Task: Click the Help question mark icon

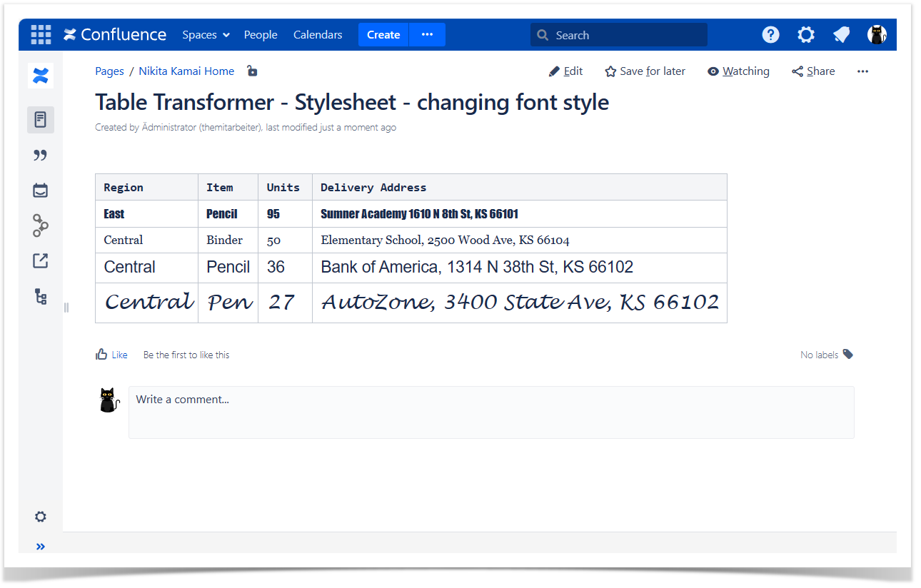Action: tap(770, 34)
